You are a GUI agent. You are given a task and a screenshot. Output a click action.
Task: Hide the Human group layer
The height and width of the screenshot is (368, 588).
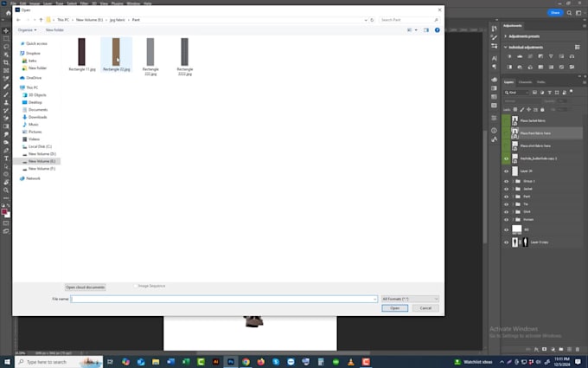click(506, 220)
